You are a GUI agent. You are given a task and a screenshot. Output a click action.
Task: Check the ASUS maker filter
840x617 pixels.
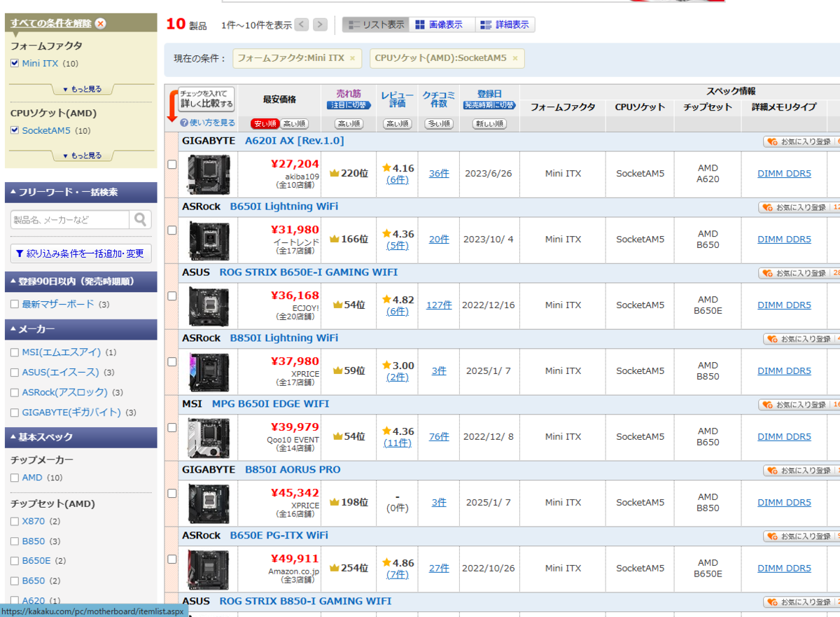click(x=15, y=373)
